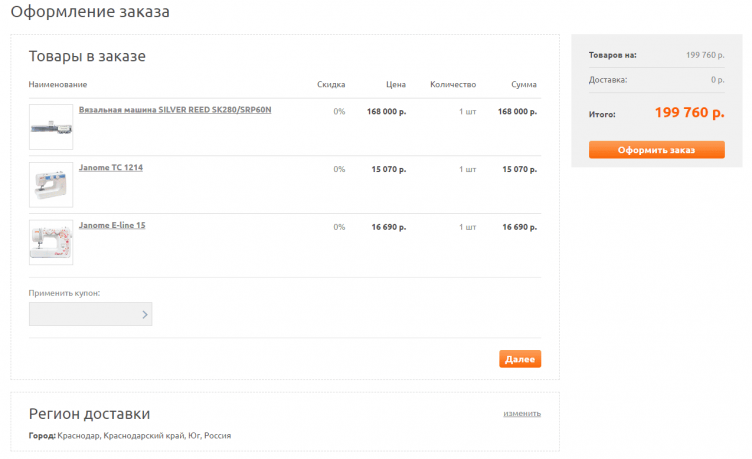Click the quantity 1 шт for SILVER REED
The width and height of the screenshot is (752, 459).
[467, 111]
